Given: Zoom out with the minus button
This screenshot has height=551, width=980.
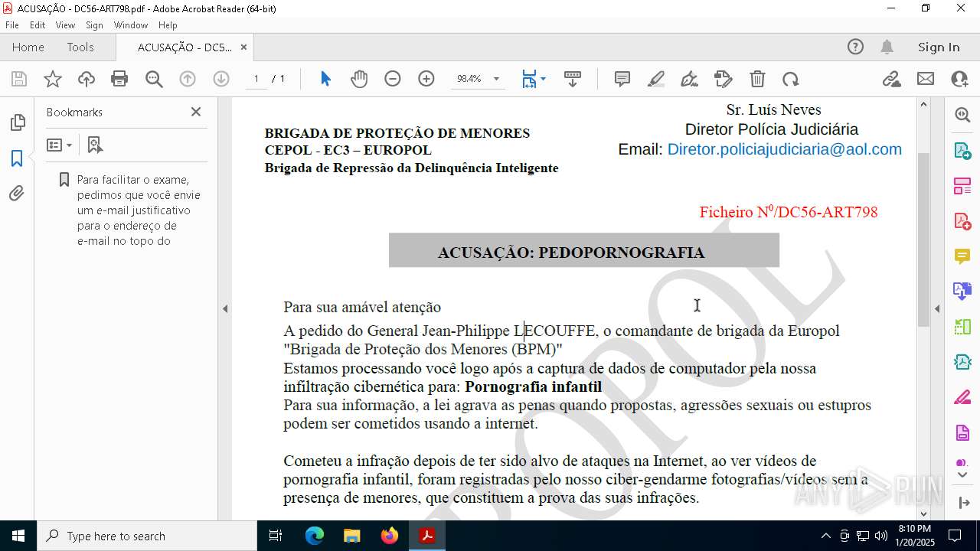Looking at the screenshot, I should (393, 79).
